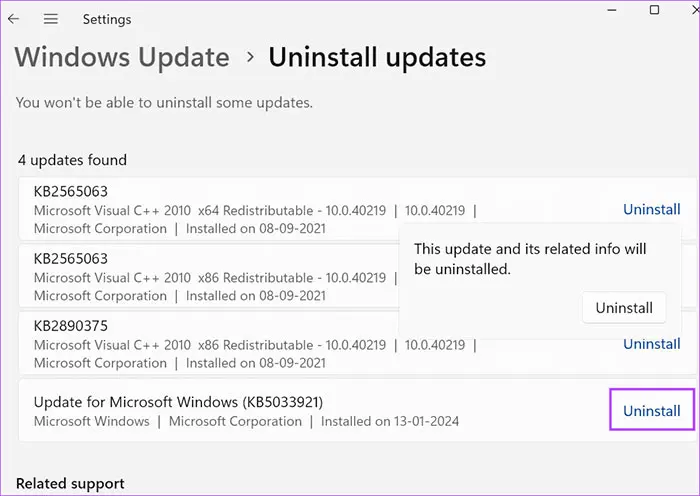Confirm with the Uninstall button in flyout

(x=624, y=308)
